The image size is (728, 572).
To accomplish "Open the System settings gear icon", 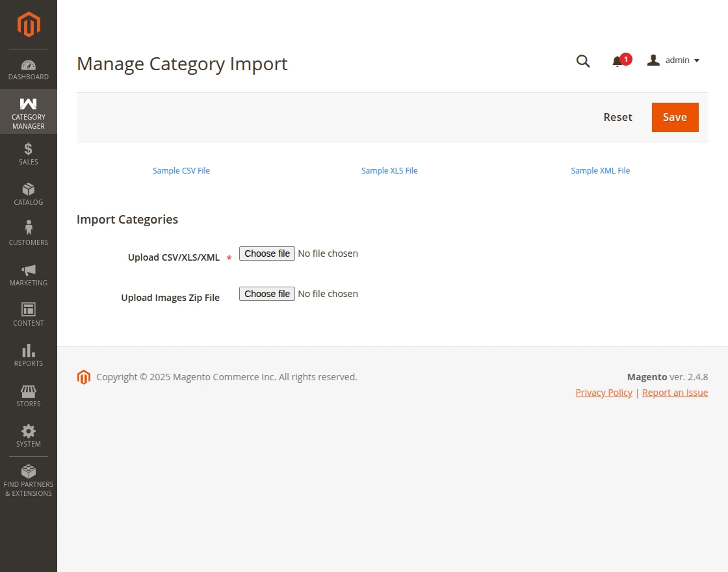I will [28, 435].
